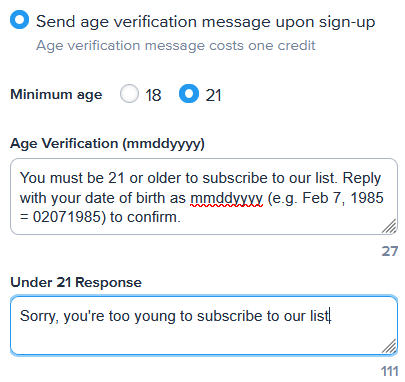Image resolution: width=405 pixels, height=382 pixels.
Task: Click the "21" label beside the radio
Action: (213, 95)
